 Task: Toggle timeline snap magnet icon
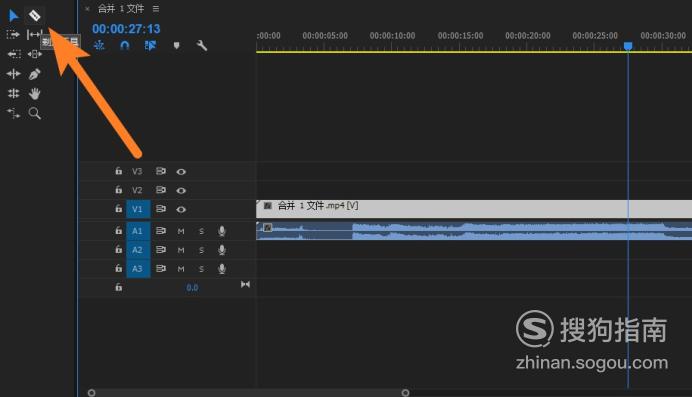[x=125, y=45]
